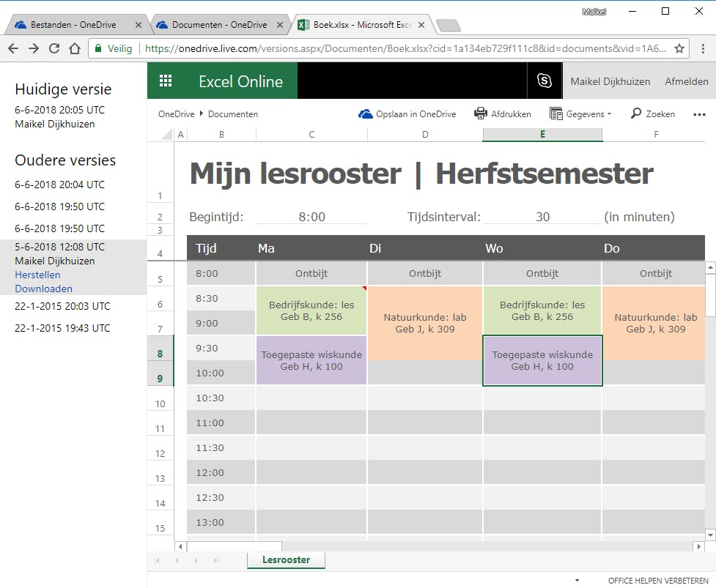Click the Begintijd value 8:00 cell
Image resolution: width=716 pixels, height=588 pixels.
click(x=311, y=217)
